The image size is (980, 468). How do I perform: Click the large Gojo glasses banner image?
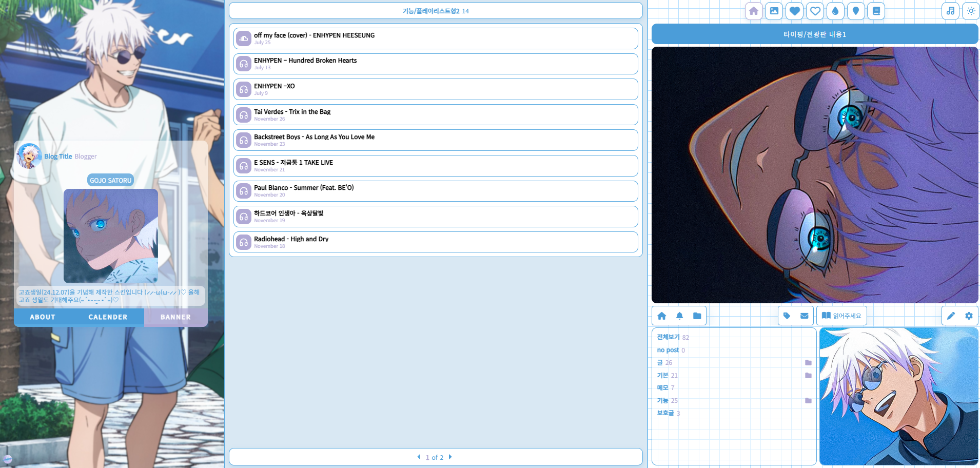click(x=815, y=175)
